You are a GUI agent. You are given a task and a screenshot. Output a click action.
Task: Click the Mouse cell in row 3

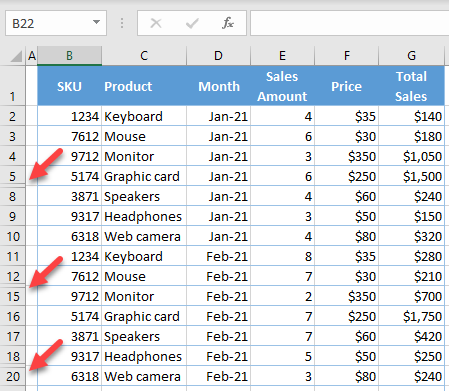pos(144,136)
